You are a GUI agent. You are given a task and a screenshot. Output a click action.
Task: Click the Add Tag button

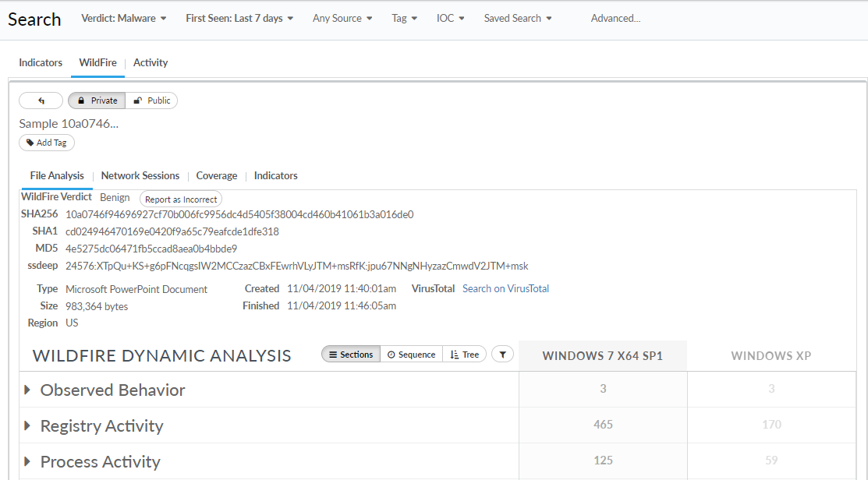[47, 143]
